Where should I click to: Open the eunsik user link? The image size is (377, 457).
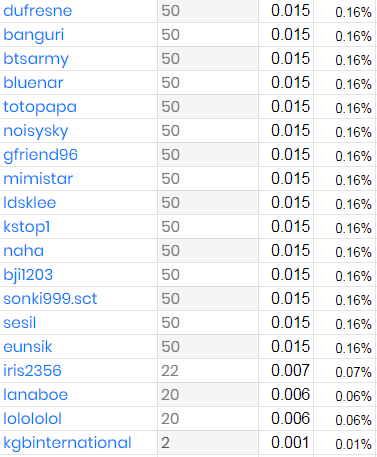tap(28, 347)
